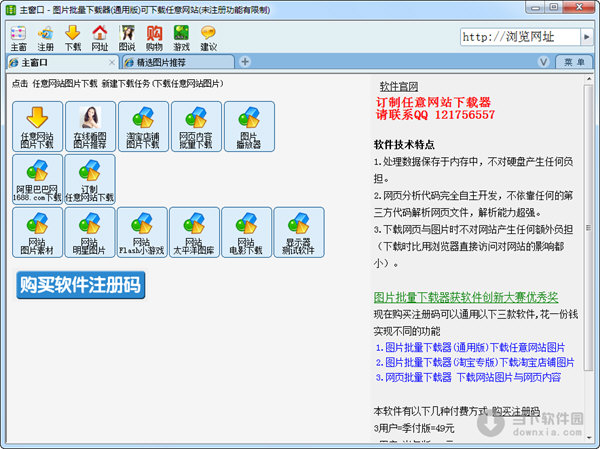Screen dimensions: 600x449
Task: Open the 菜单 menu button
Action: click(574, 62)
